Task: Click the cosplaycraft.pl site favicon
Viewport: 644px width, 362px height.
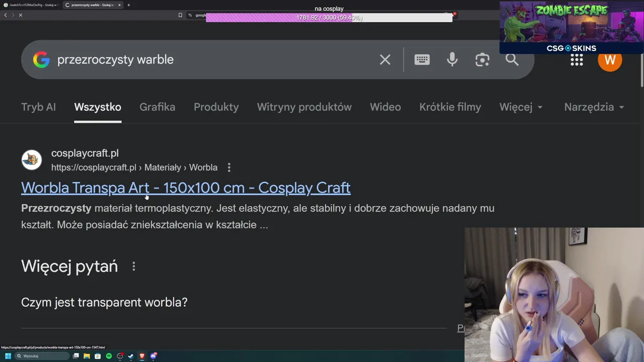Action: coord(32,160)
